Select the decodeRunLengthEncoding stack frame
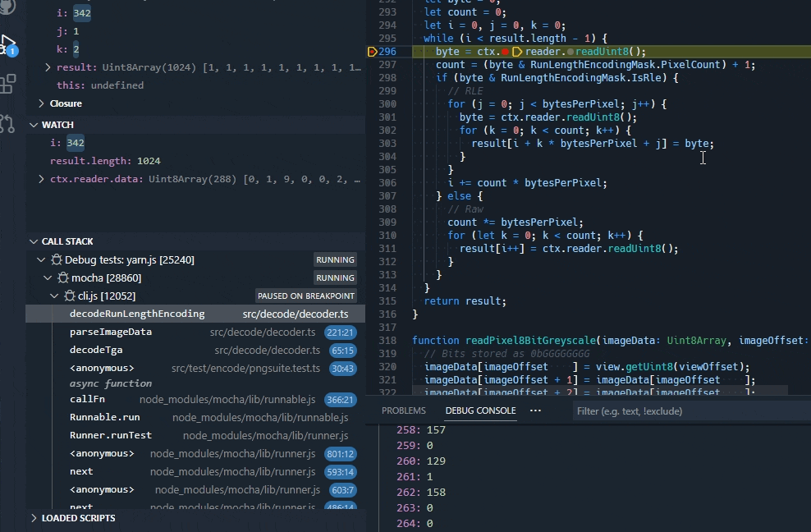 pos(195,314)
